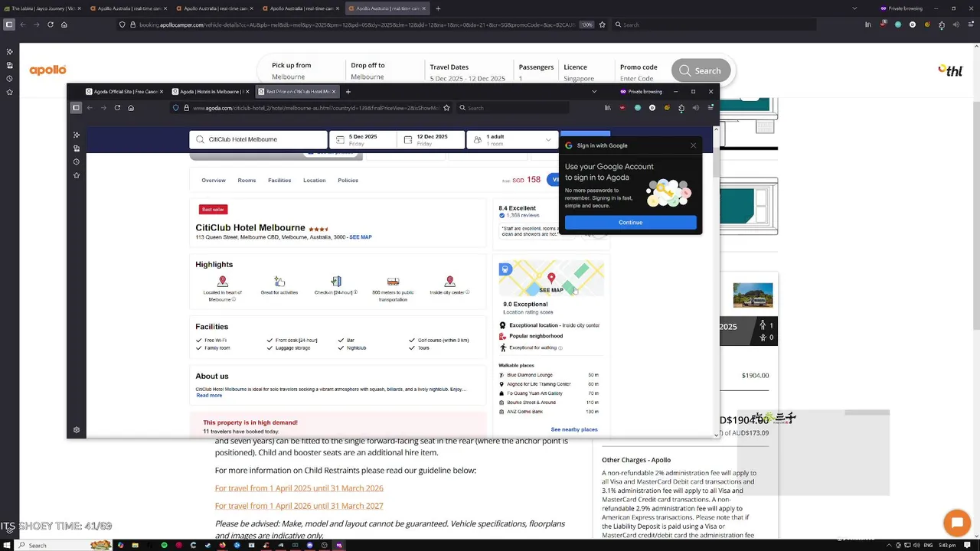Open child restraints link for April 2026–March 2027
The image size is (980, 551).
coord(299,506)
